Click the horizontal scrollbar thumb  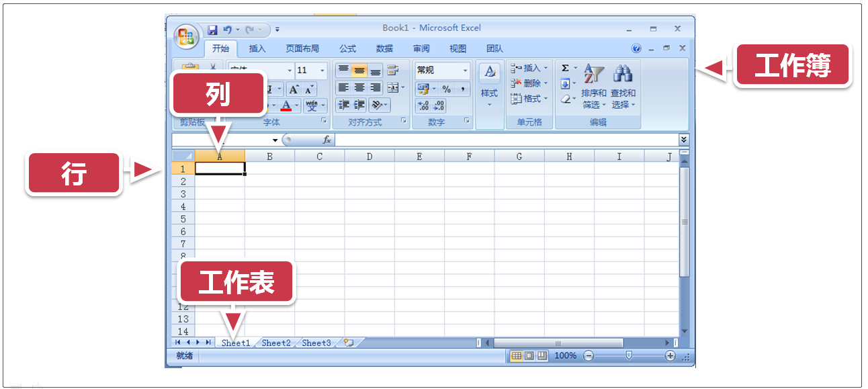(x=558, y=343)
